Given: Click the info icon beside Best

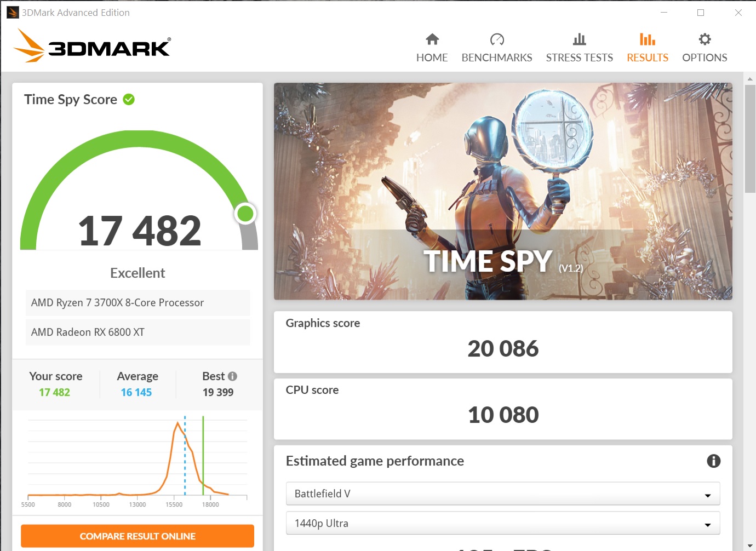Looking at the screenshot, I should pos(232,376).
